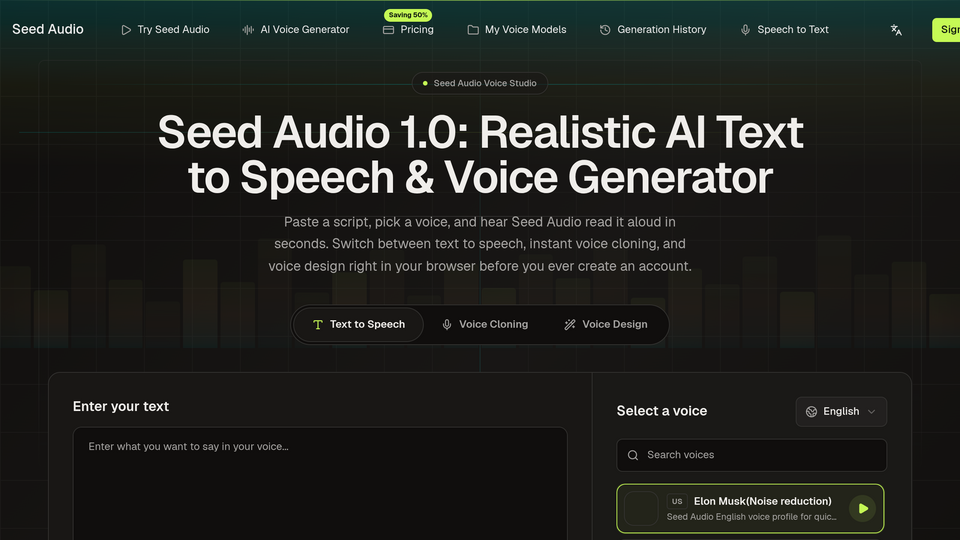Open the Pricing page
960x540 pixels.
tap(408, 29)
